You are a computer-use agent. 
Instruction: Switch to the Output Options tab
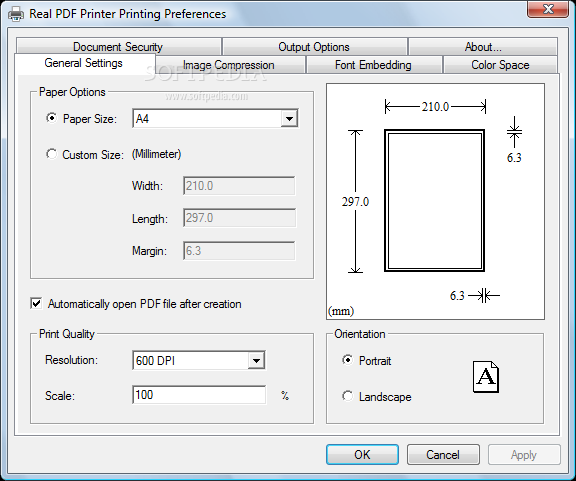[x=314, y=47]
